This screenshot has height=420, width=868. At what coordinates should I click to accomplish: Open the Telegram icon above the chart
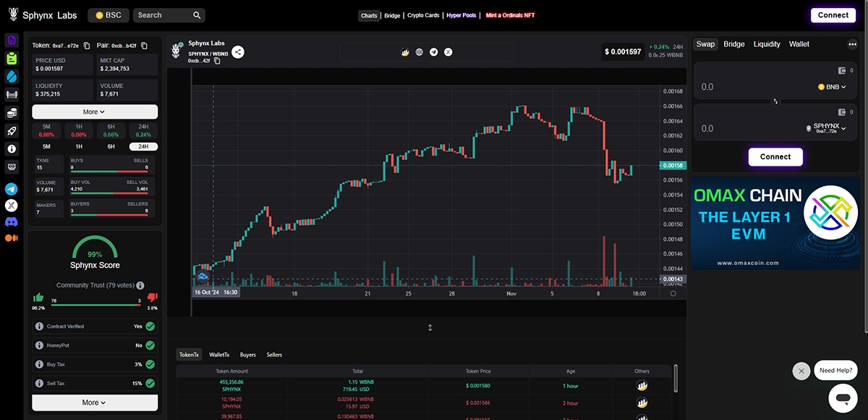tap(434, 52)
